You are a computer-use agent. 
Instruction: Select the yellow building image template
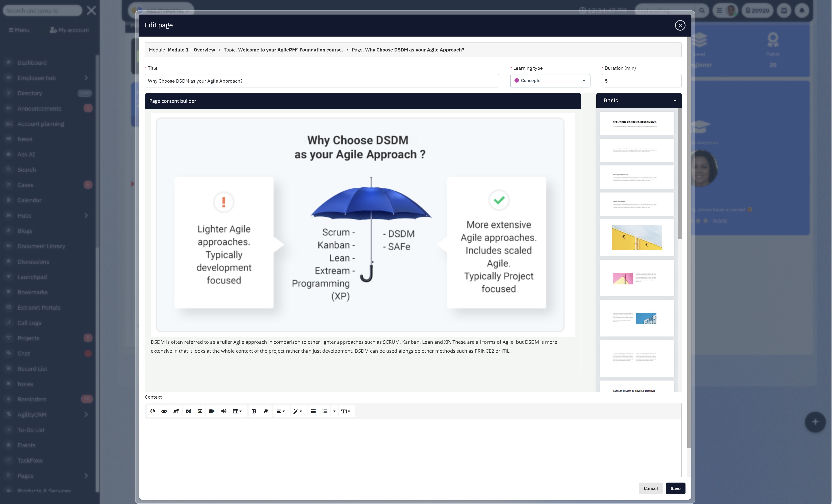click(637, 238)
